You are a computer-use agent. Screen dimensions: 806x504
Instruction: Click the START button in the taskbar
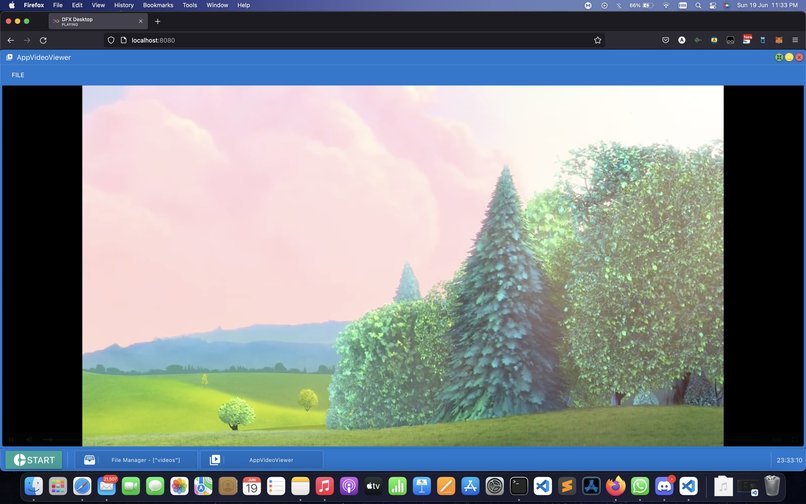pos(34,460)
